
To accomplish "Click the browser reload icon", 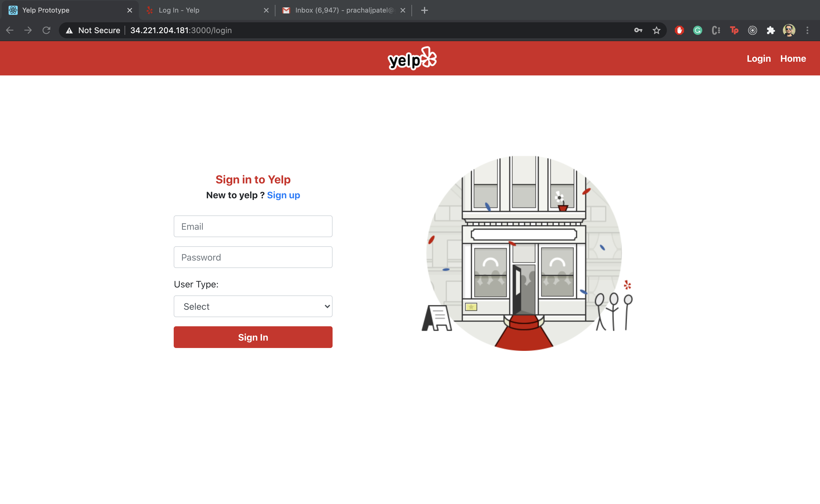I will coord(46,30).
